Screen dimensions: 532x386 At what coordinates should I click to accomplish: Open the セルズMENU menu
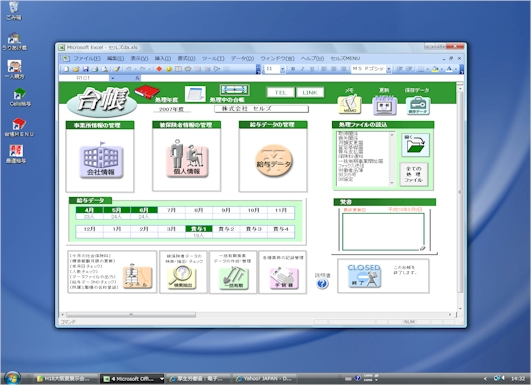click(x=345, y=58)
